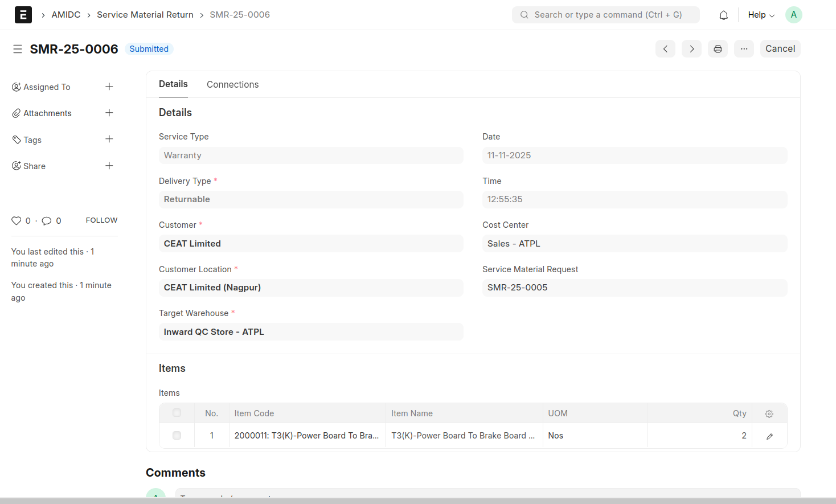Navigate to next record with right chevron
The height and width of the screenshot is (504, 836).
[691, 48]
